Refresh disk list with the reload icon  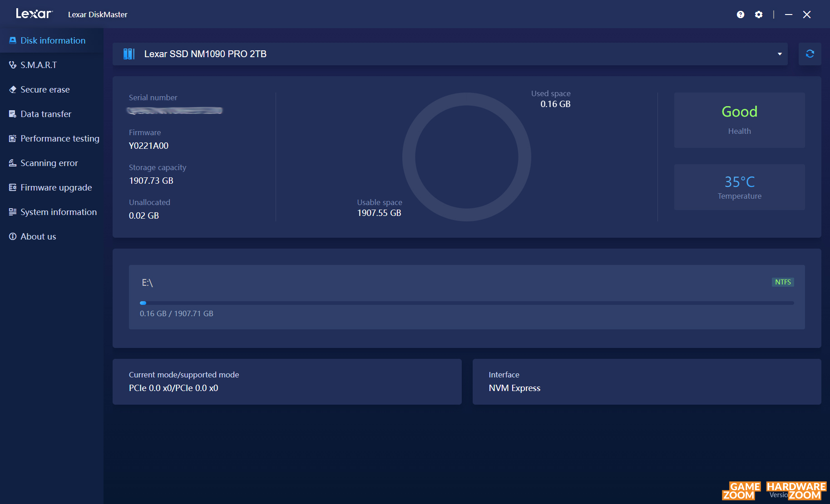click(x=810, y=54)
